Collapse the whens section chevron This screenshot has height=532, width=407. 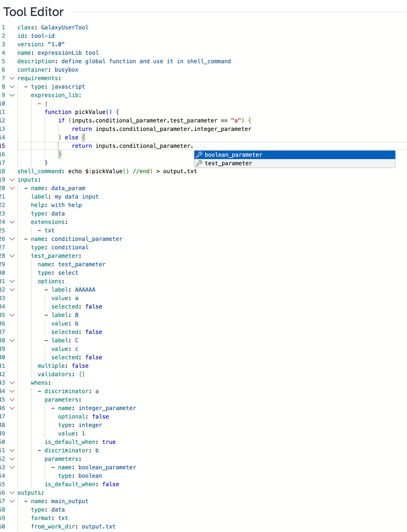[12, 383]
